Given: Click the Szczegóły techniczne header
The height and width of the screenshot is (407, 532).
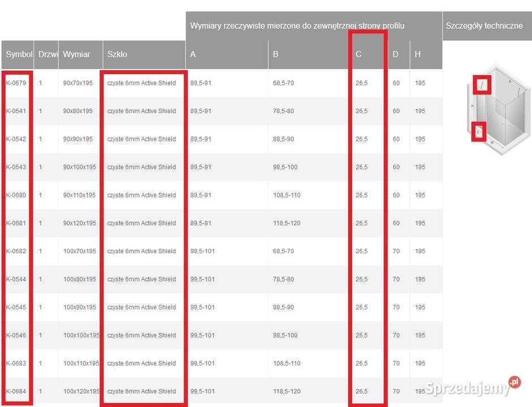Looking at the screenshot, I should [x=484, y=26].
